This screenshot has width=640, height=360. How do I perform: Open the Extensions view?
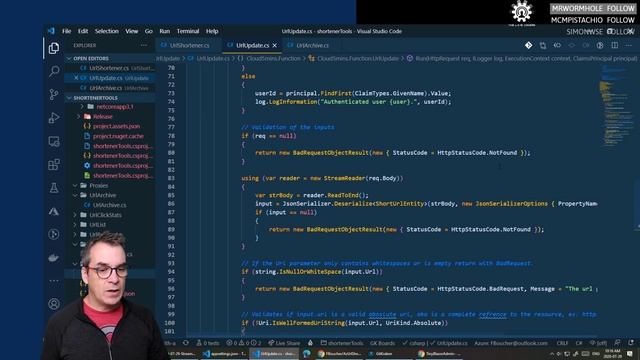(53, 164)
